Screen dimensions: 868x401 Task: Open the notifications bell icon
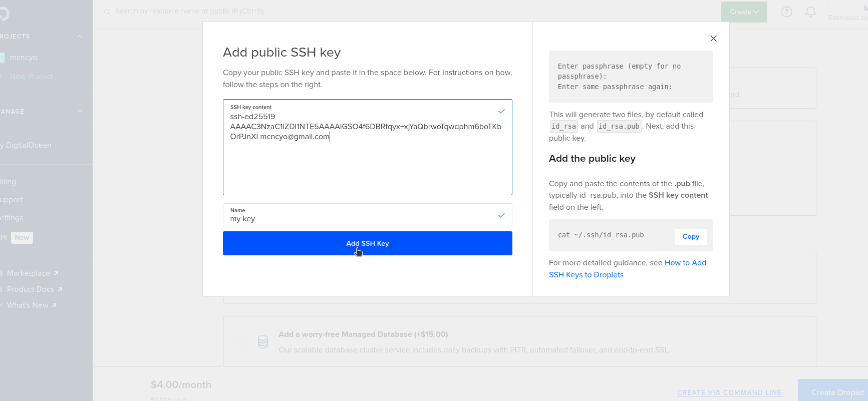click(810, 12)
